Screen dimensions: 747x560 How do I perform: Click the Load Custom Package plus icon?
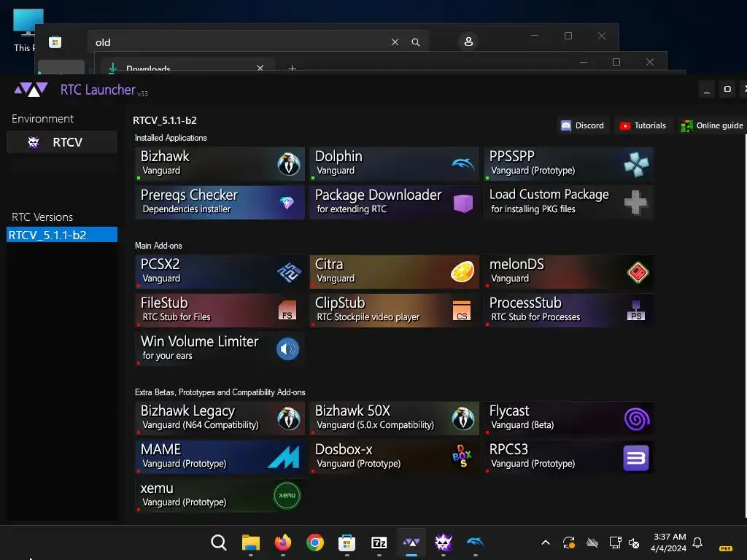click(635, 203)
